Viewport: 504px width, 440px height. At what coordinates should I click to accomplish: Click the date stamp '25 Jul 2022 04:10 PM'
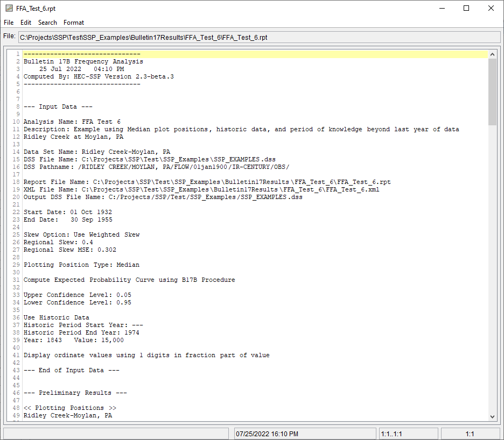pyautogui.click(x=82, y=69)
